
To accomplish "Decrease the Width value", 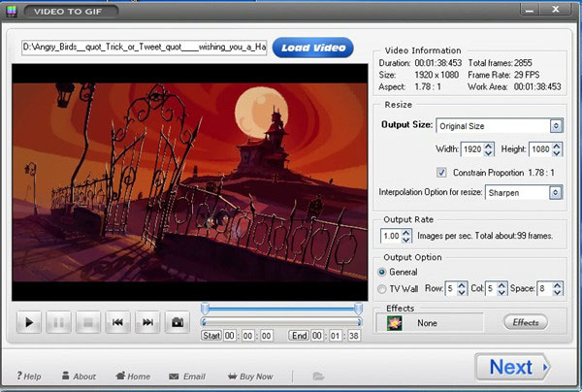I will click(x=489, y=152).
